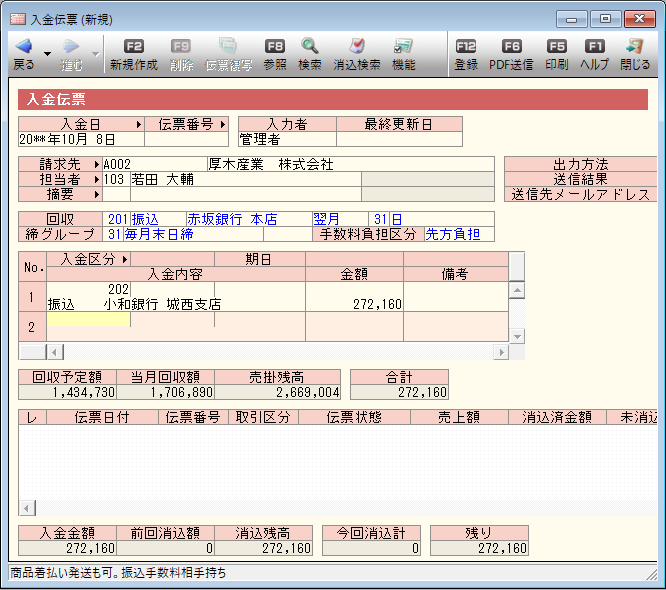666x590 pixels.
Task: Click the empty 入金区分 cell in row 2
Action: 88,320
